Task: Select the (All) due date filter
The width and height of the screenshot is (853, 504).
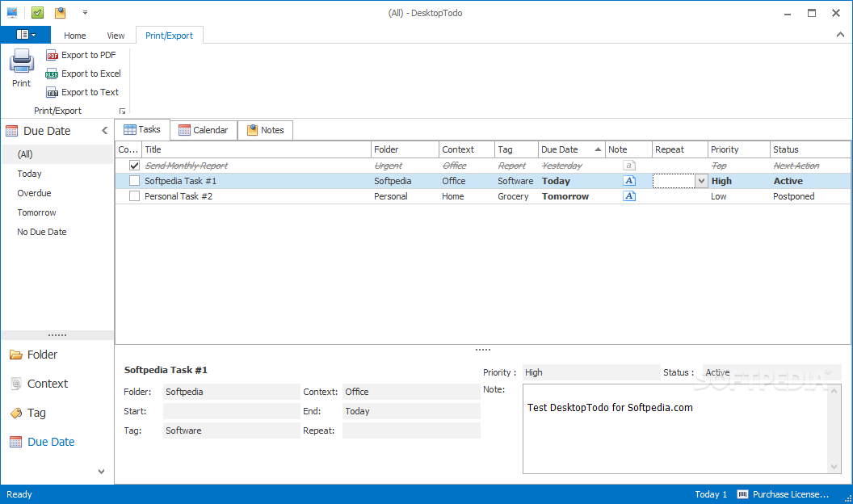Action: (57, 154)
